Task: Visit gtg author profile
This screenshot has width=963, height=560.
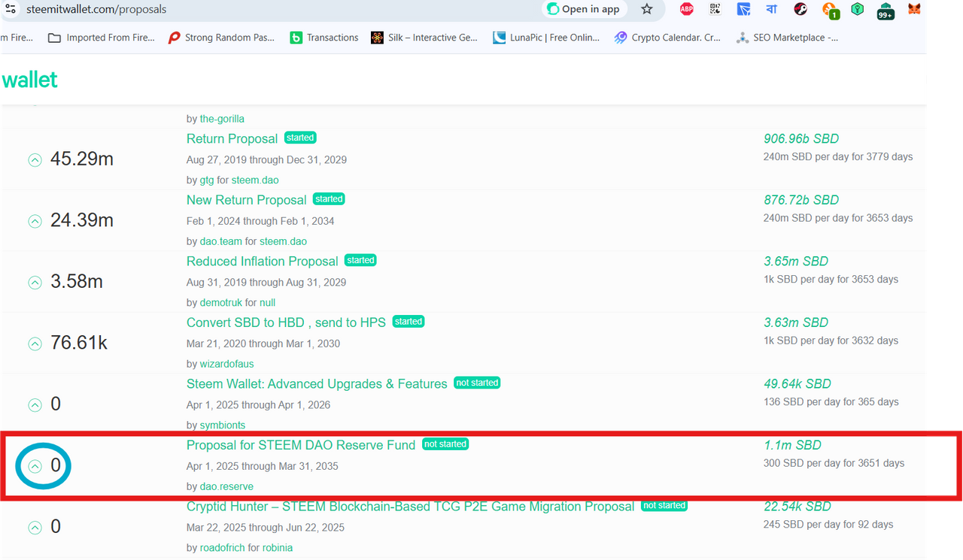Action: pyautogui.click(x=207, y=180)
